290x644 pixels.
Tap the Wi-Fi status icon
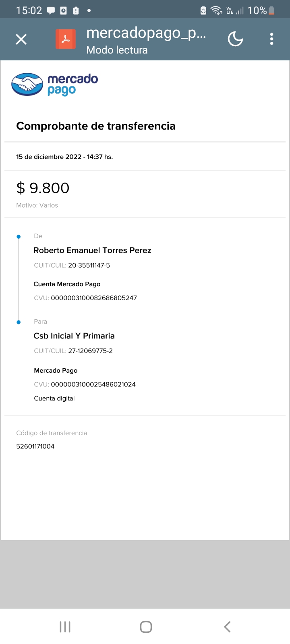pyautogui.click(x=216, y=10)
